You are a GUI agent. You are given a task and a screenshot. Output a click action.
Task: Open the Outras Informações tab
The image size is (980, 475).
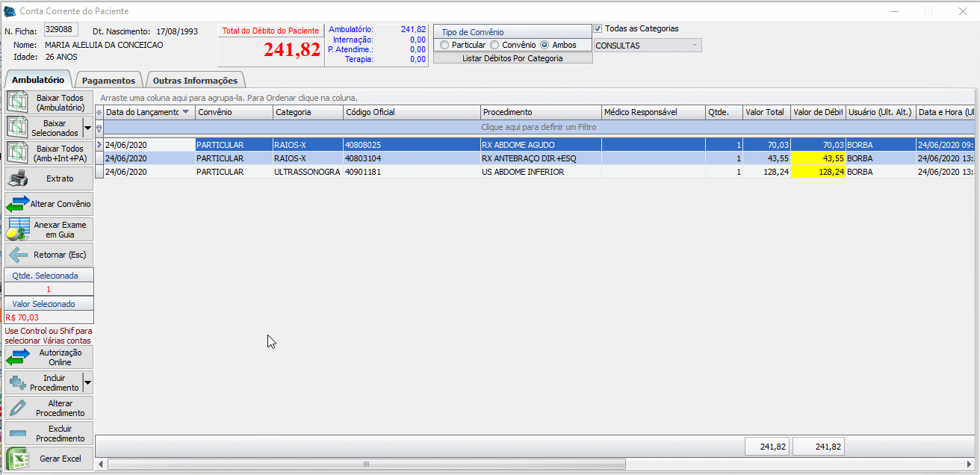click(195, 80)
